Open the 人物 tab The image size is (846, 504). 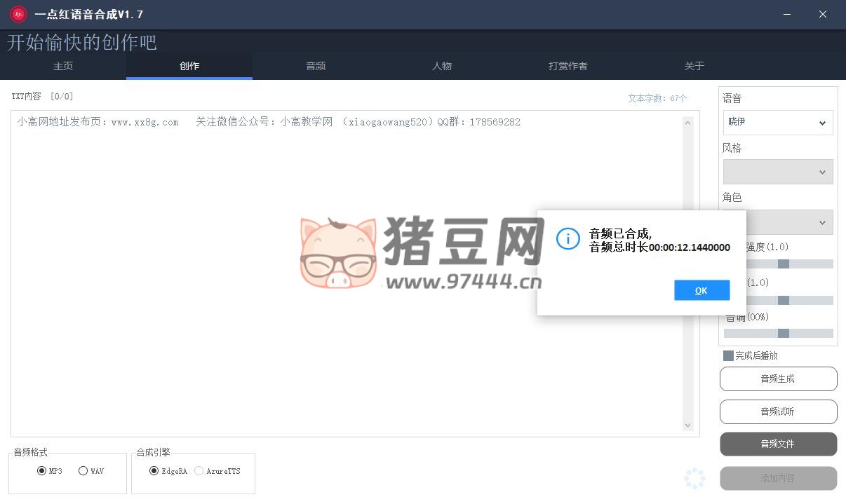click(x=442, y=66)
